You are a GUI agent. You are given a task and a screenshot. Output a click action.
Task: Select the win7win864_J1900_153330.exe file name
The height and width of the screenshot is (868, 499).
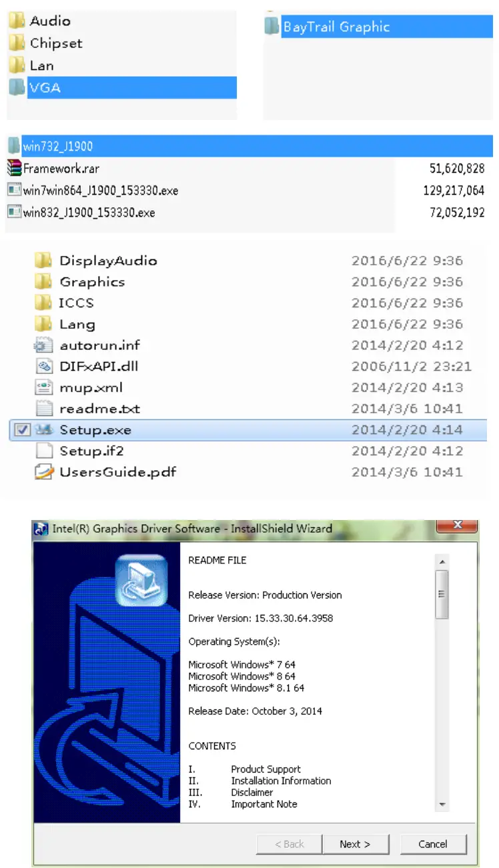(x=101, y=191)
